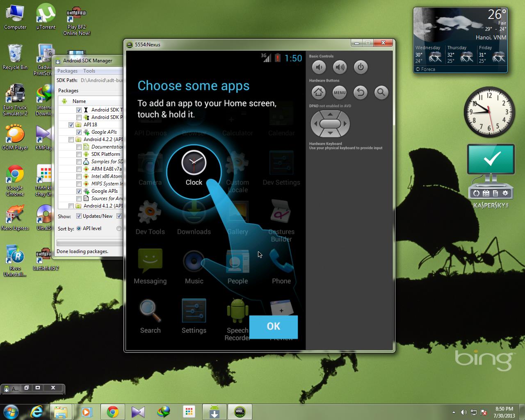
Task: Switch to the Android emulator taskbar button
Action: (x=240, y=412)
